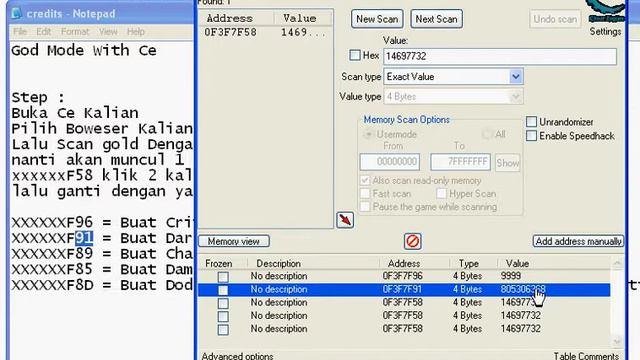
Task: Click the red arrow add-to-list icon
Action: click(x=345, y=220)
